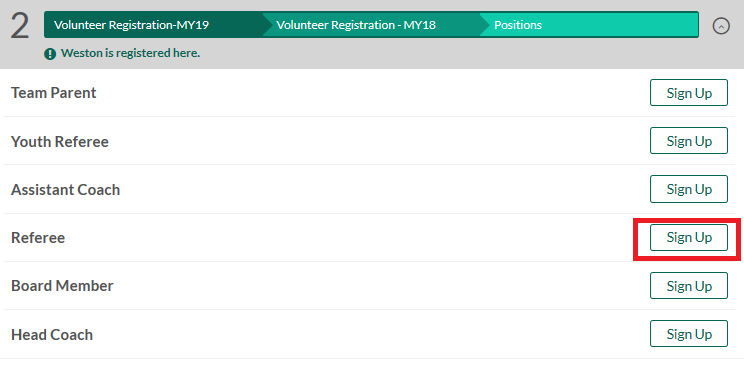The image size is (744, 366).
Task: Sign up for Assistant Coach
Action: [688, 189]
